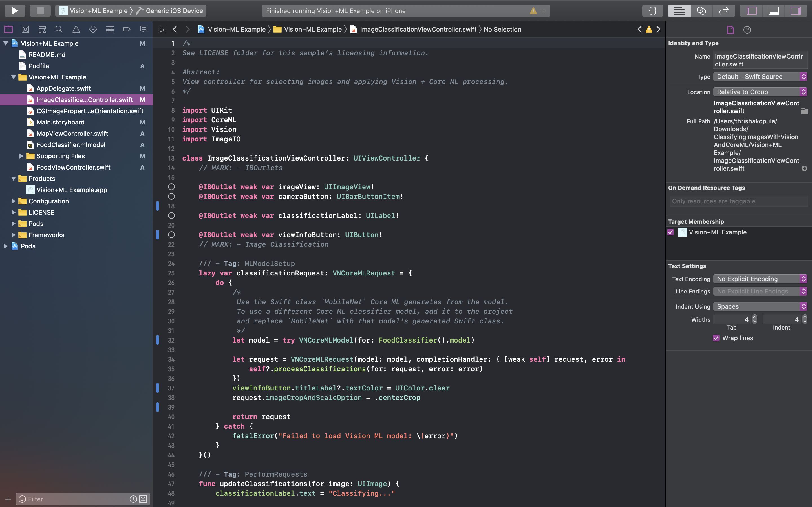The image size is (812, 507).
Task: Click the ImageClassificationViewController.swift breadcrumb
Action: click(x=418, y=30)
